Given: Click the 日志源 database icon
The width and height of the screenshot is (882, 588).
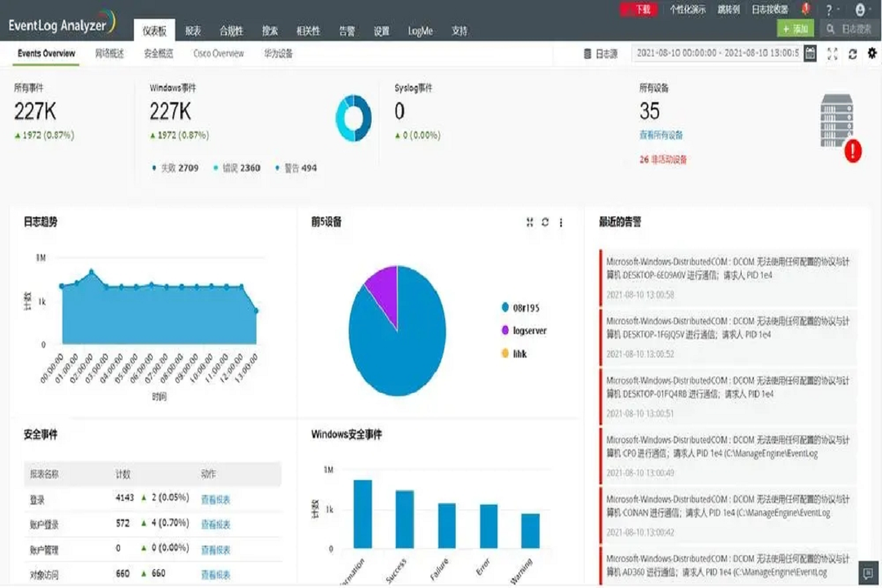Looking at the screenshot, I should (587, 53).
